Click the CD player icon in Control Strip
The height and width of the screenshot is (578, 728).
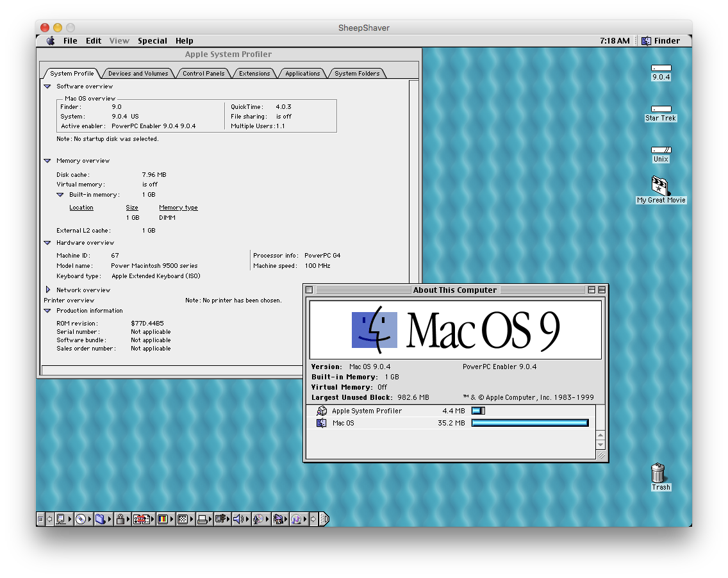81,518
